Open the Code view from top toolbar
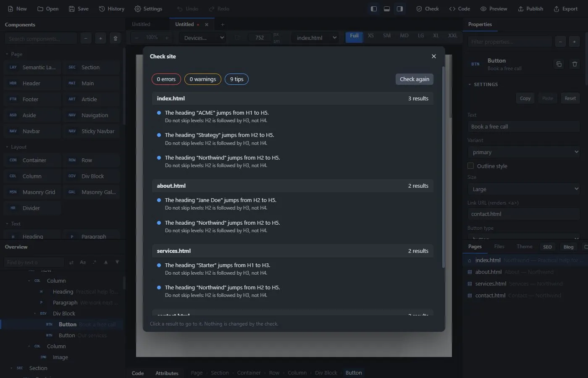The image size is (588, 378). (459, 9)
